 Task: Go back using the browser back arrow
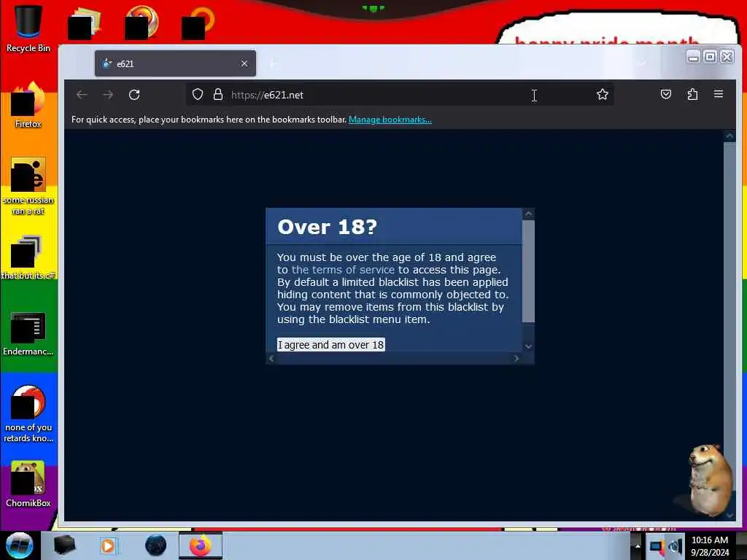pos(82,95)
